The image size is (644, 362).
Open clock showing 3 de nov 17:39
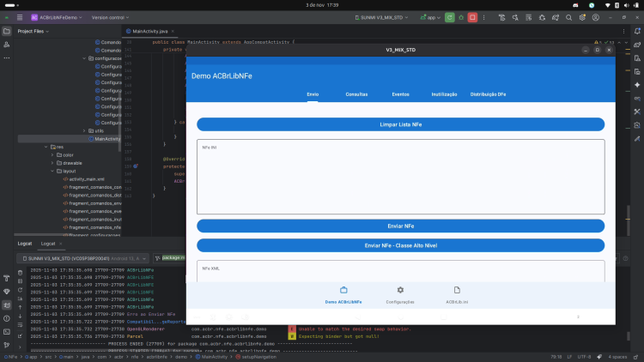pyautogui.click(x=322, y=5)
